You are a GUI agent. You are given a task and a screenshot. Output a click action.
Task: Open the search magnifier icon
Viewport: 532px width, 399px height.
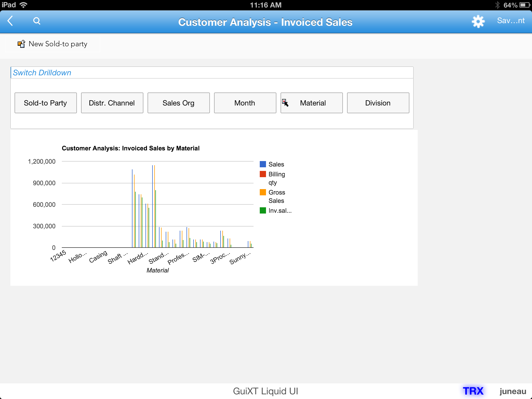tap(37, 21)
